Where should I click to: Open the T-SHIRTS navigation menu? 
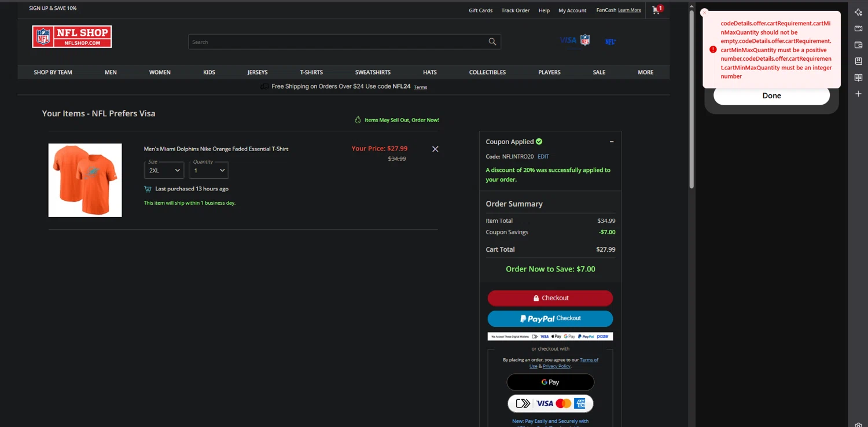pyautogui.click(x=311, y=72)
